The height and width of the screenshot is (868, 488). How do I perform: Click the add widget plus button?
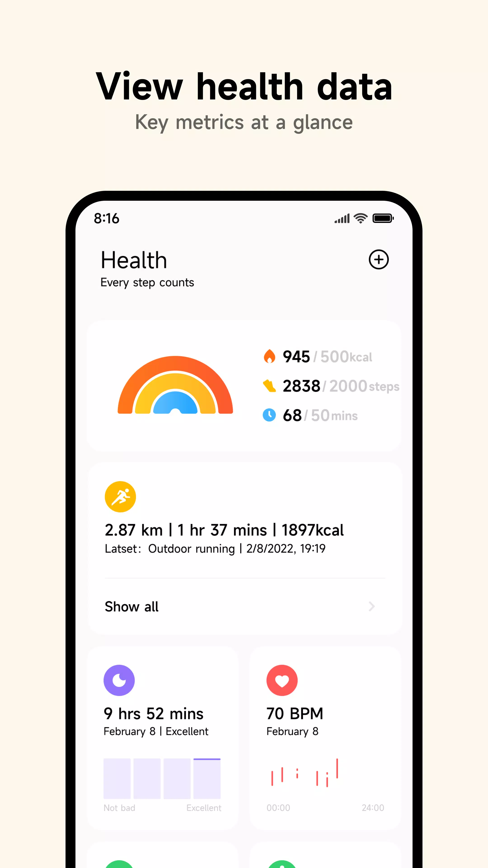tap(379, 259)
